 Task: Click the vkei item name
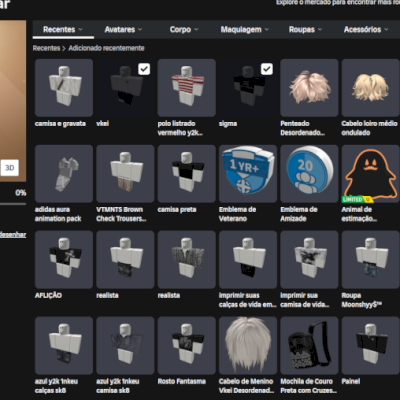(102, 124)
